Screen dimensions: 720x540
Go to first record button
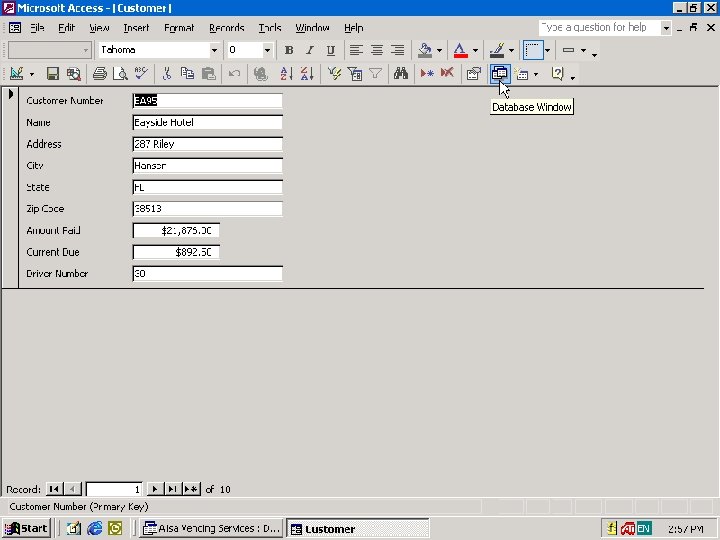tap(54, 489)
